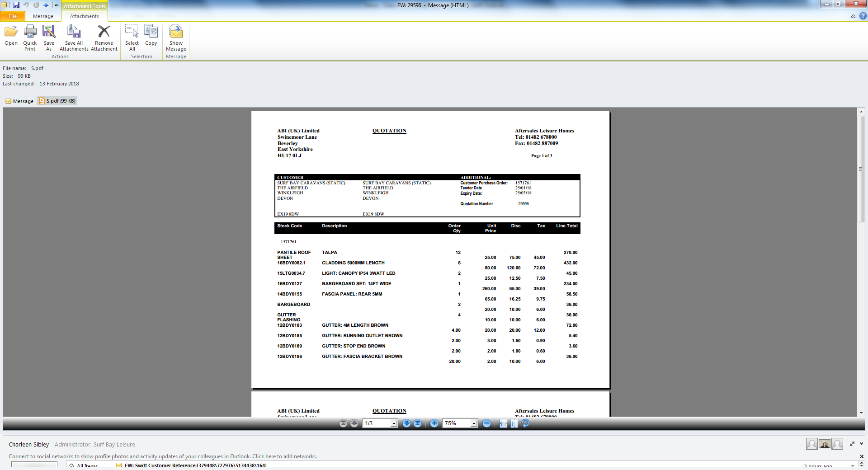
Task: Zoom out of the PDF with the minus icon
Action: (486, 423)
